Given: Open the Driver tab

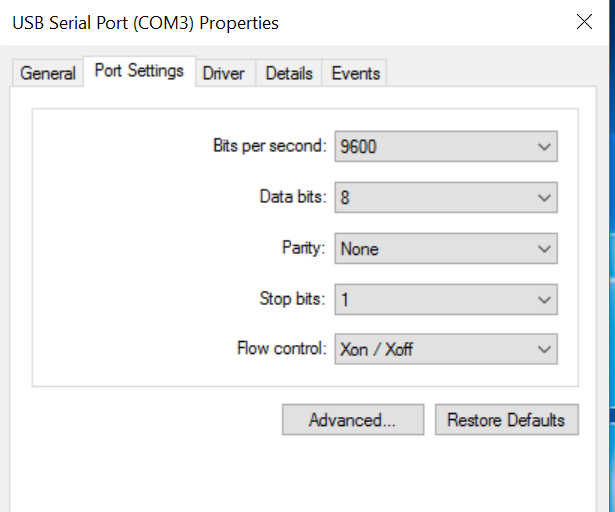Looking at the screenshot, I should click(x=224, y=73).
